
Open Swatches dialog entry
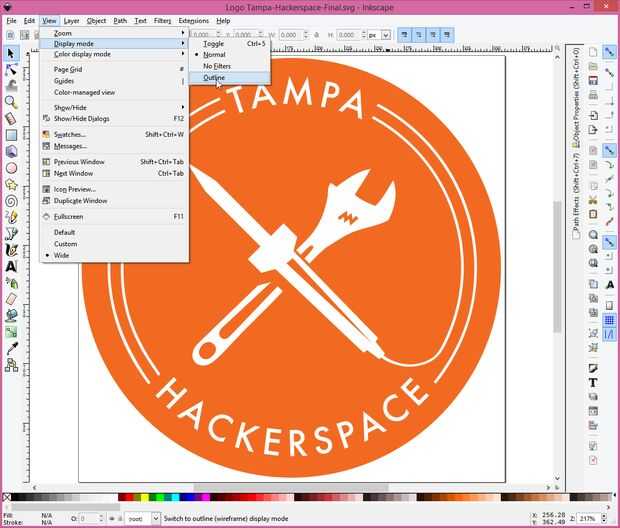(114, 134)
